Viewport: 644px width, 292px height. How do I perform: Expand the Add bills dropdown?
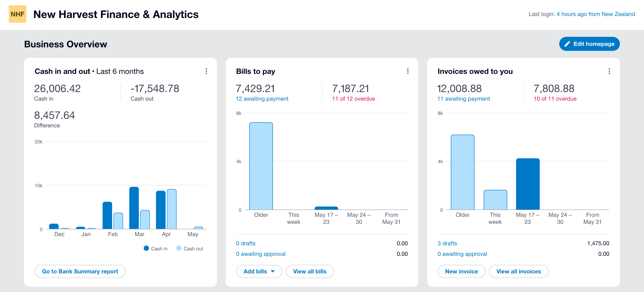point(259,271)
